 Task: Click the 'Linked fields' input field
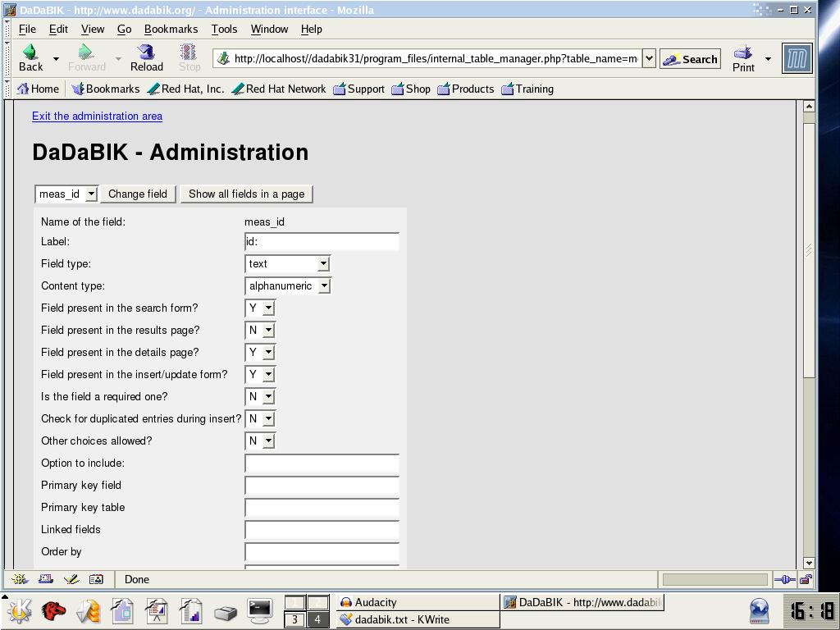322,530
